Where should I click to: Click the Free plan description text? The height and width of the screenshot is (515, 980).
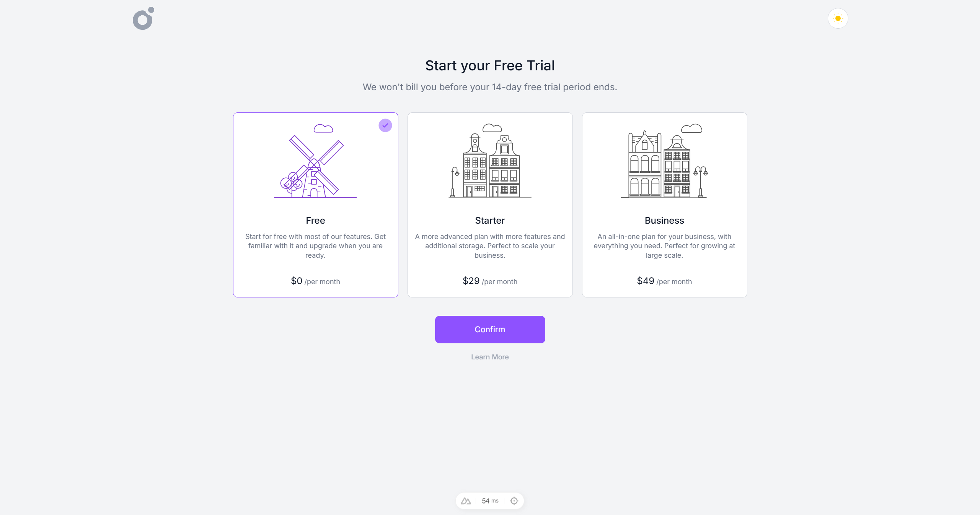point(315,246)
